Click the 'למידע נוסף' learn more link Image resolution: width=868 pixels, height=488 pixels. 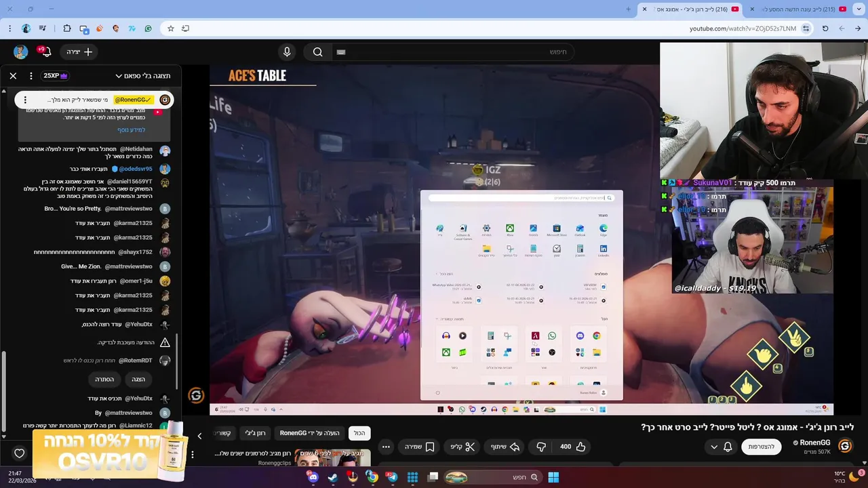point(132,130)
